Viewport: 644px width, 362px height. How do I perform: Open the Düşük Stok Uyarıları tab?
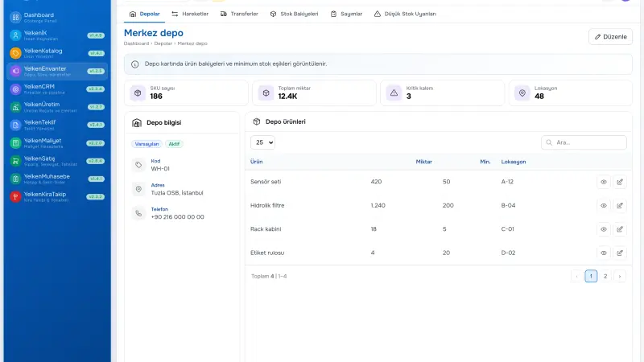405,14
